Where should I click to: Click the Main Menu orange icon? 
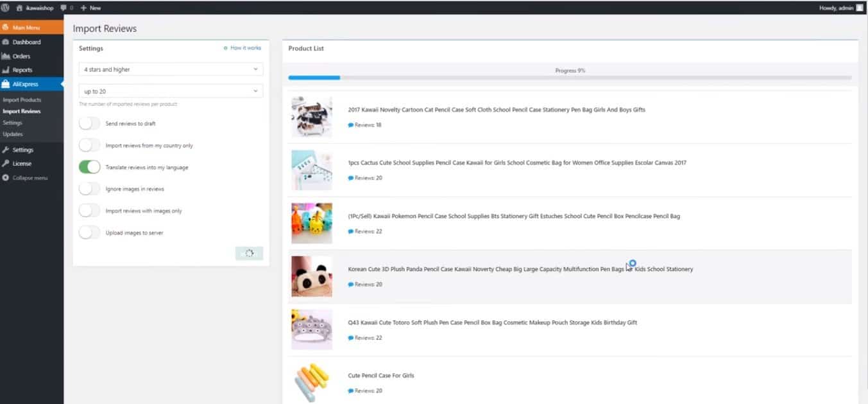[x=6, y=28]
